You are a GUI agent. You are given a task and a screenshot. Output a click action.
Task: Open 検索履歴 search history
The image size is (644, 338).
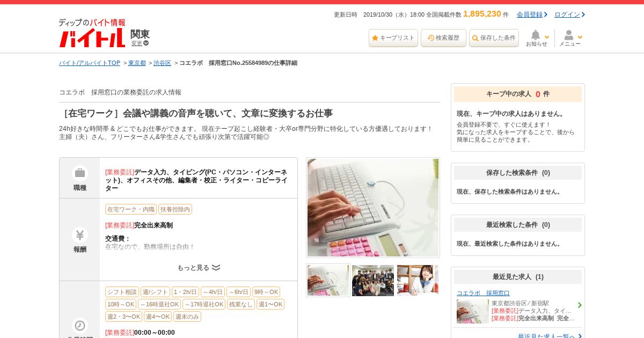tap(443, 38)
